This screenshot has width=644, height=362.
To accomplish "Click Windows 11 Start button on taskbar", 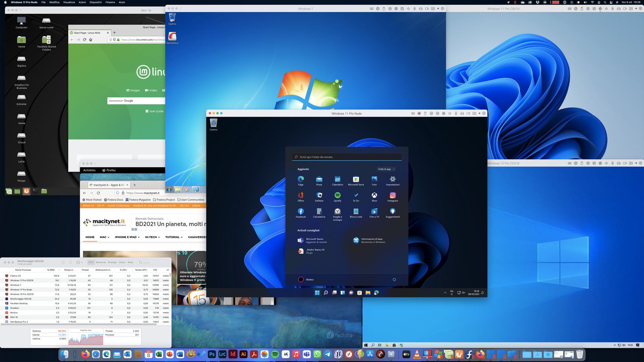I will click(317, 292).
